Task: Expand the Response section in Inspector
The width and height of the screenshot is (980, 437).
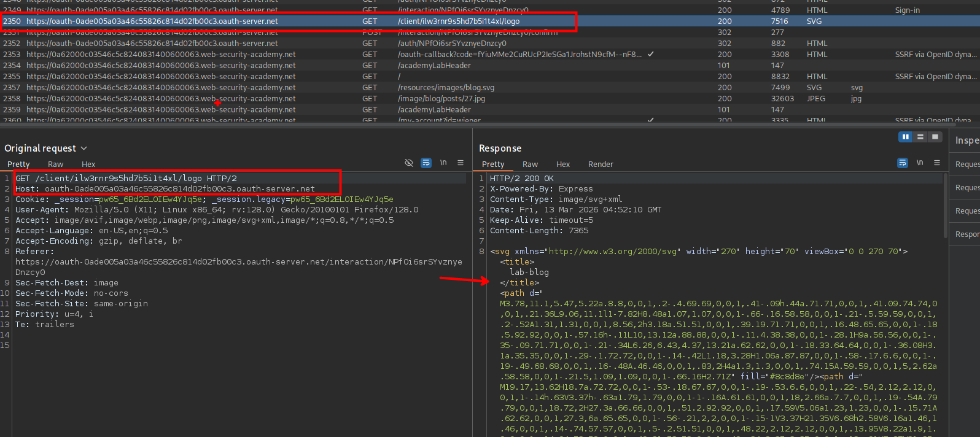Action: [966, 234]
